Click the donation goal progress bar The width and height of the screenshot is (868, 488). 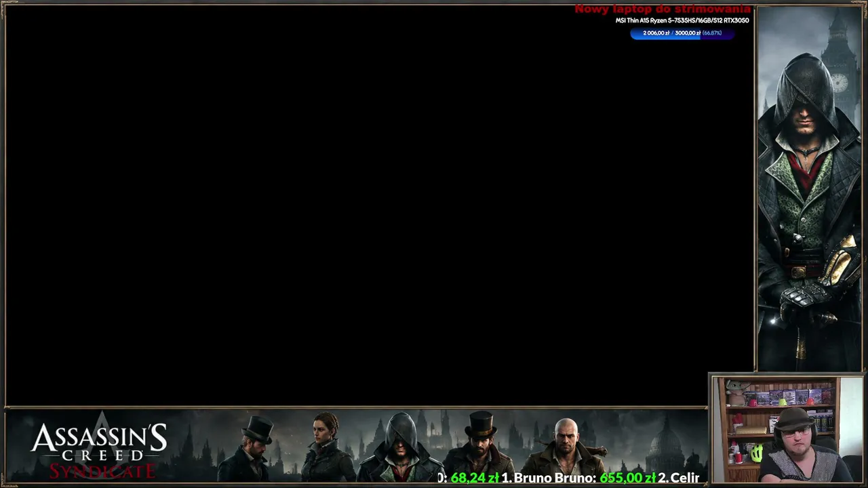(x=682, y=33)
